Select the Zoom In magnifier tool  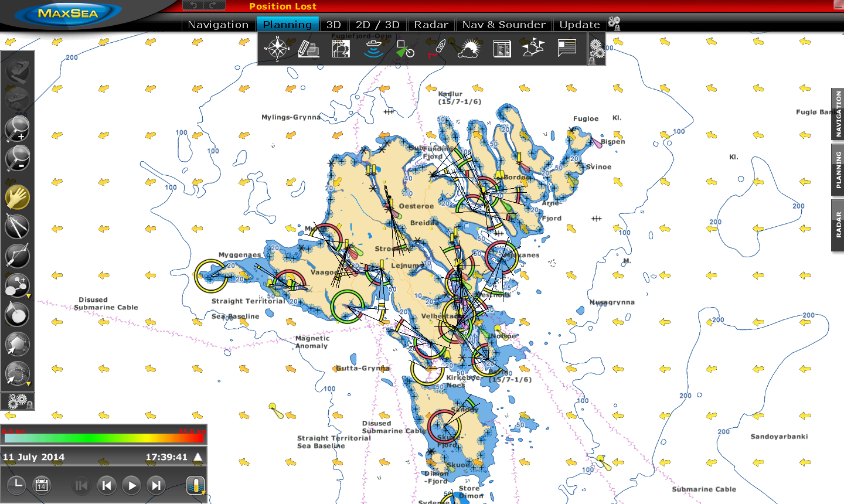[18, 128]
